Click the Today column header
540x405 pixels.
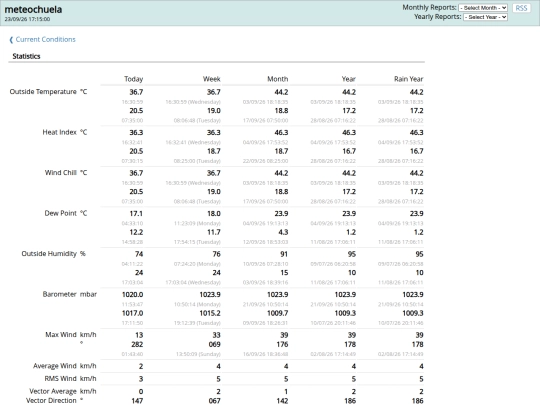(x=133, y=79)
